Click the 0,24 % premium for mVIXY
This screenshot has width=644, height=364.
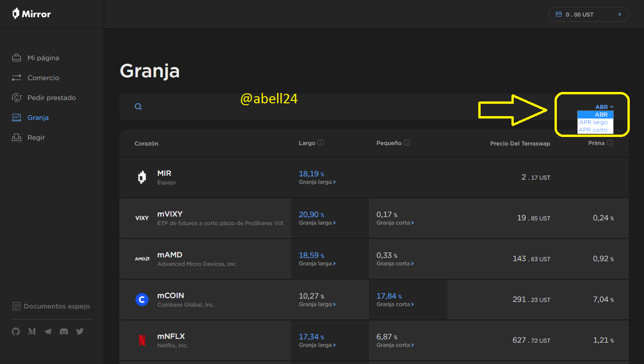[603, 218]
